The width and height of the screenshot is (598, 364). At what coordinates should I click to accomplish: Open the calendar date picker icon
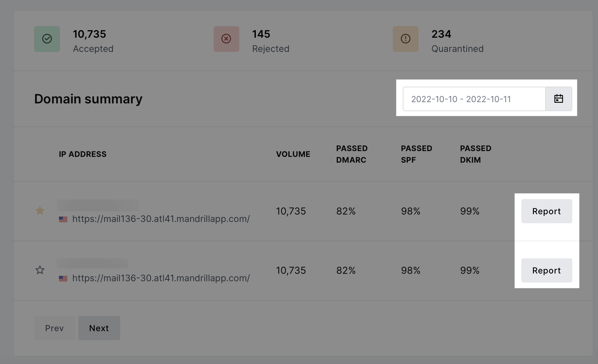pyautogui.click(x=558, y=99)
